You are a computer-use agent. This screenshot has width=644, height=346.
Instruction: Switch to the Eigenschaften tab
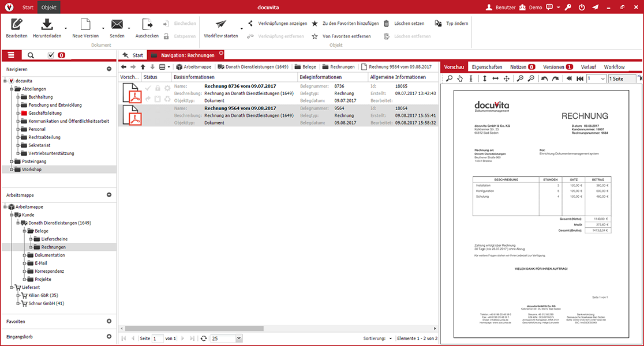pyautogui.click(x=486, y=67)
